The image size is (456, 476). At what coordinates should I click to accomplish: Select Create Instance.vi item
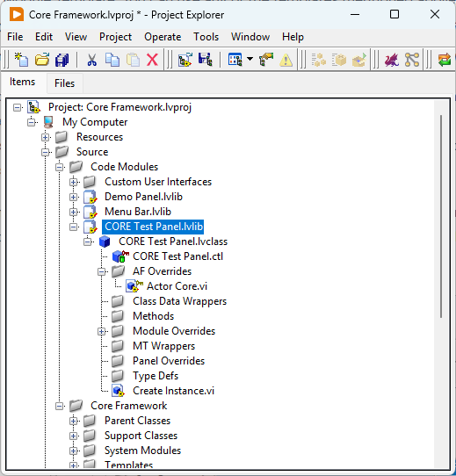pyautogui.click(x=173, y=391)
